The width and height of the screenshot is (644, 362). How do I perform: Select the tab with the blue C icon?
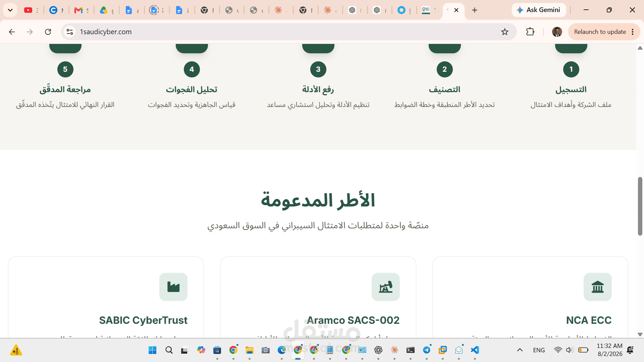point(53,10)
